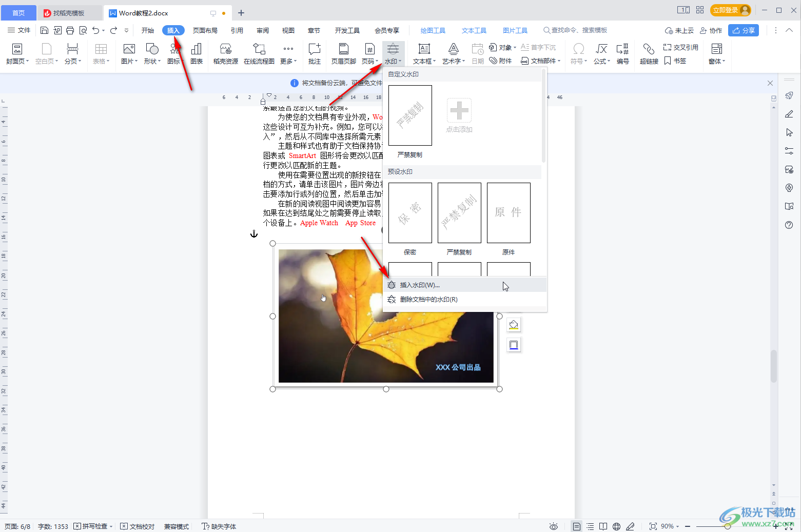Image resolution: width=801 pixels, height=532 pixels.
Task: Click the rocket icon in right sidebar
Action: point(789,96)
